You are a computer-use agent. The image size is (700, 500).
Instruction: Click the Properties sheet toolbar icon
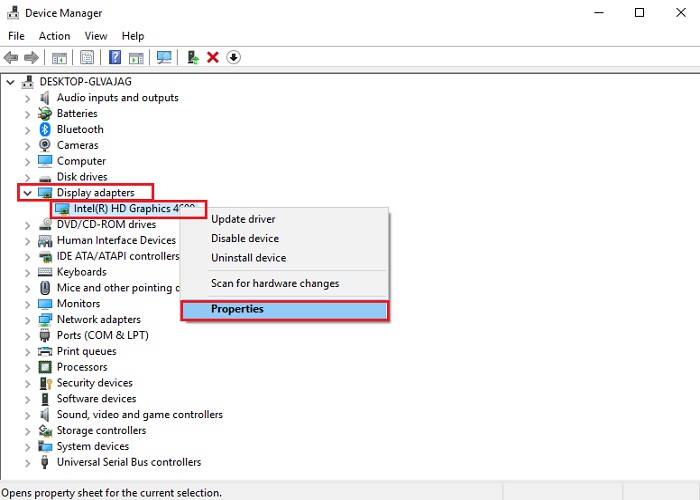coord(87,57)
